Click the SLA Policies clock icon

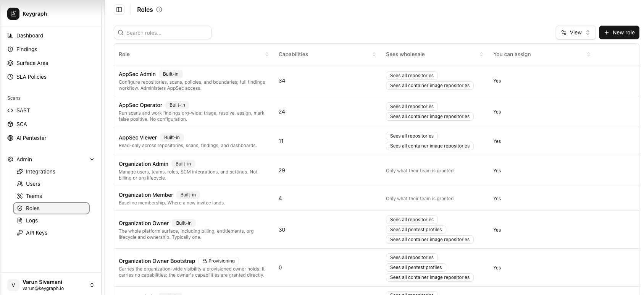tap(10, 77)
